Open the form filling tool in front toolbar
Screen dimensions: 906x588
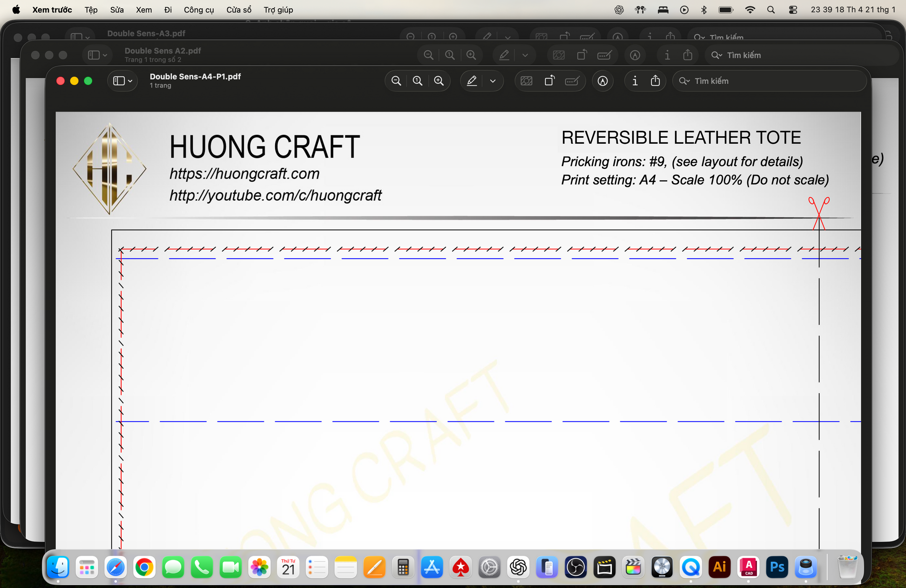(572, 81)
